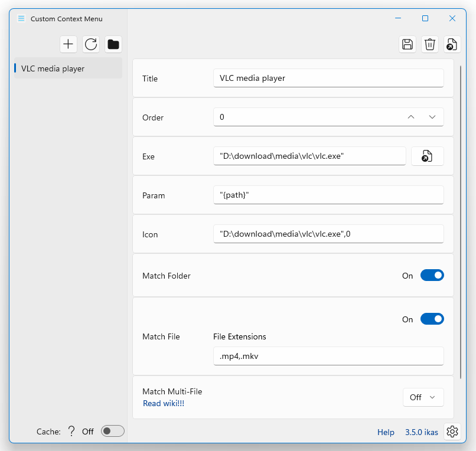Browse for exe file next to Exe field
The image size is (476, 451).
pos(427,156)
